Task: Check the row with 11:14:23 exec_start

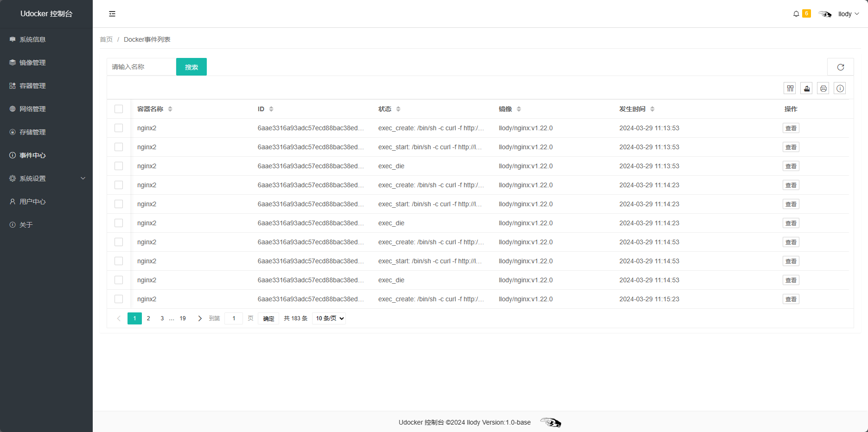Action: point(119,204)
